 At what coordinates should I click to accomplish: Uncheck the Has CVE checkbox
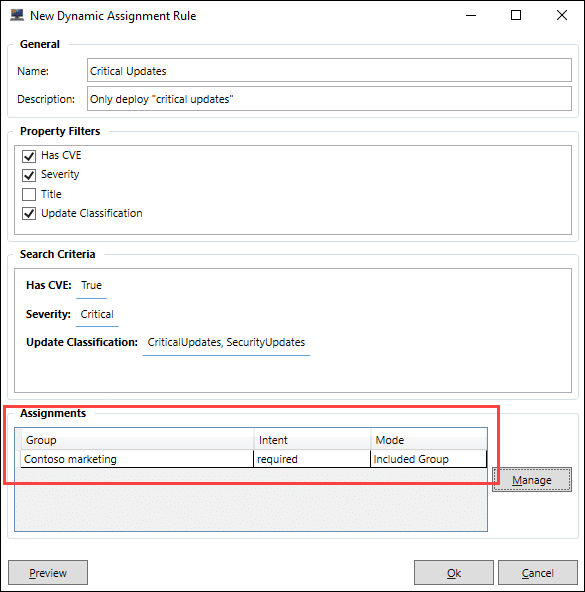[x=29, y=156]
